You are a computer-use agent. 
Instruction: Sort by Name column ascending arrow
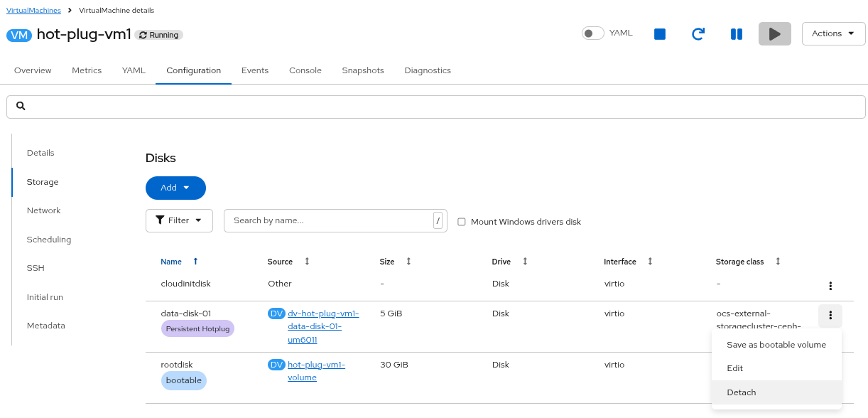coord(195,262)
